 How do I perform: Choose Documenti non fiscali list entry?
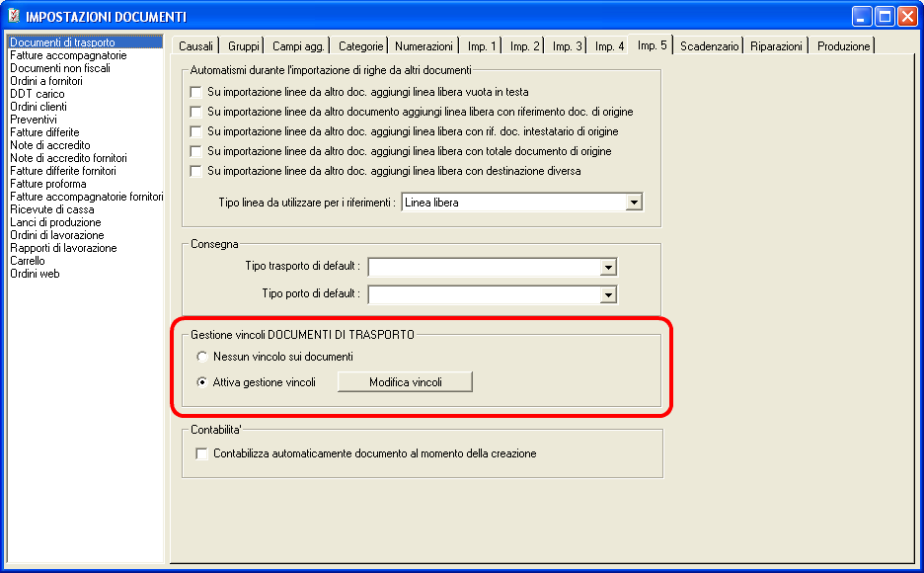(86, 68)
